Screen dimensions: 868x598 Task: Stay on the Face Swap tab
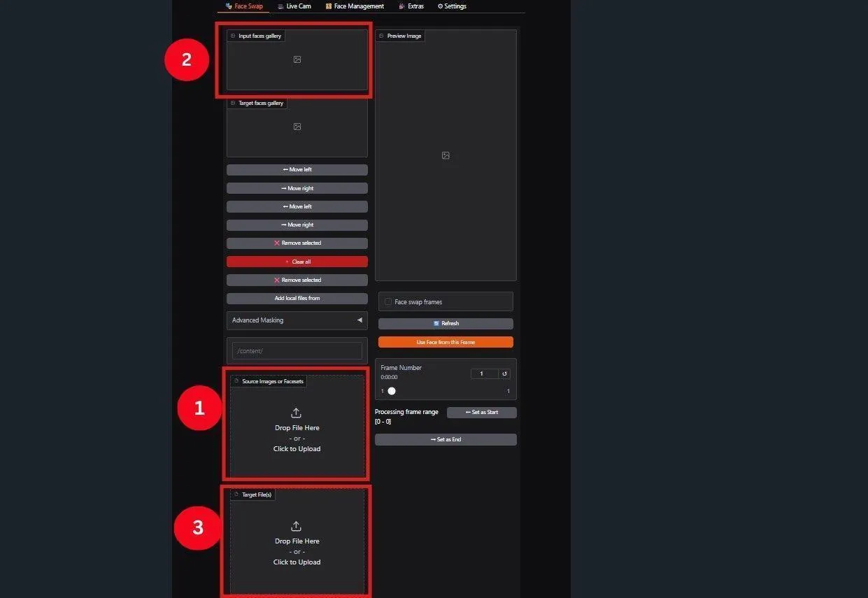(244, 6)
